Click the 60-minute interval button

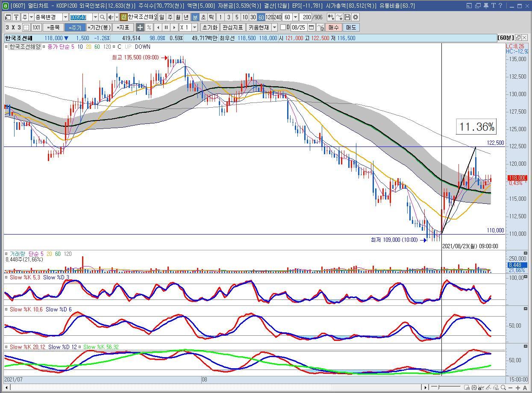click(x=261, y=17)
